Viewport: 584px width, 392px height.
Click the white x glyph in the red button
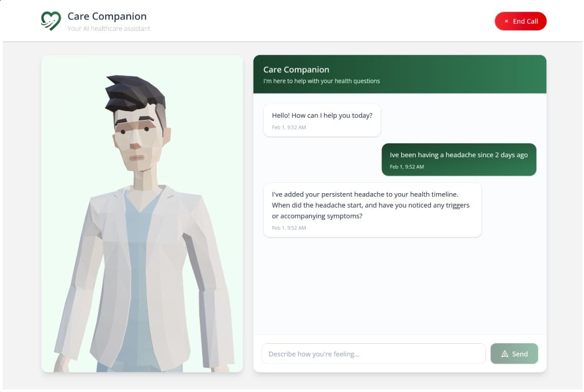pyautogui.click(x=506, y=21)
